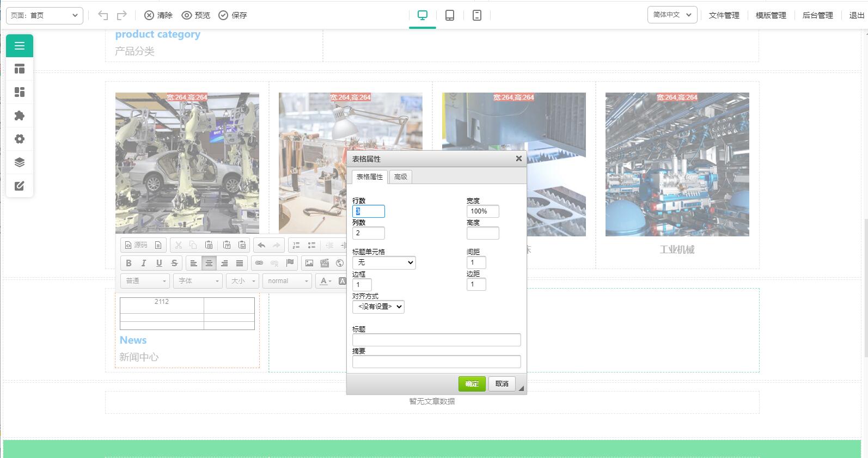868x458 pixels.
Task: Open the green hamburger menu in sidebar
Action: coord(20,46)
